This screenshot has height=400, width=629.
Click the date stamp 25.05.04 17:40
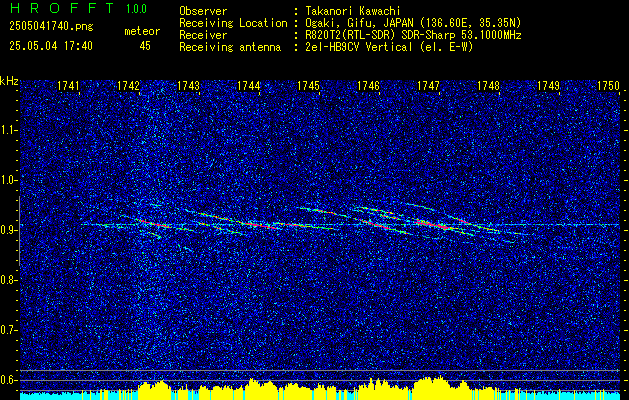[x=51, y=46]
